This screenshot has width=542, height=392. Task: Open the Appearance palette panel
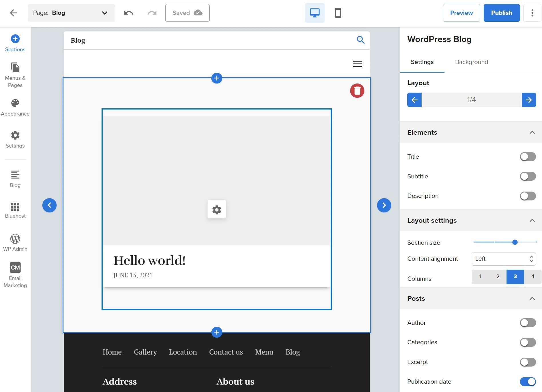[15, 108]
